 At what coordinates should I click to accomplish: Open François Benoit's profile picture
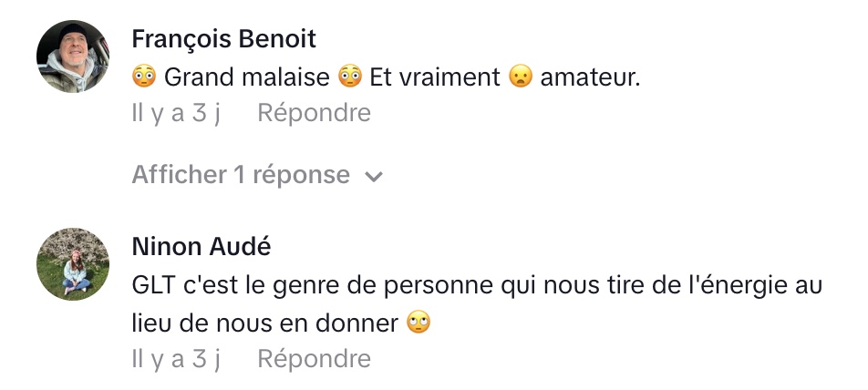[x=73, y=56]
